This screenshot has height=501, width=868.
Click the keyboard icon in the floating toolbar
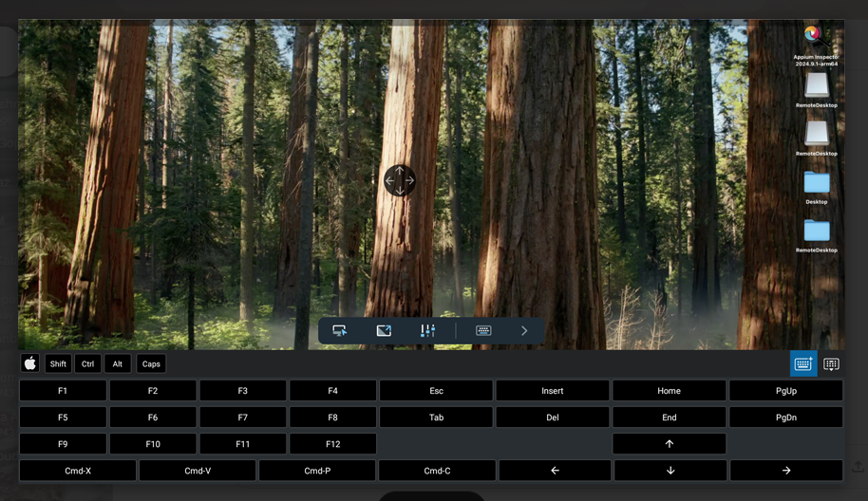(483, 331)
